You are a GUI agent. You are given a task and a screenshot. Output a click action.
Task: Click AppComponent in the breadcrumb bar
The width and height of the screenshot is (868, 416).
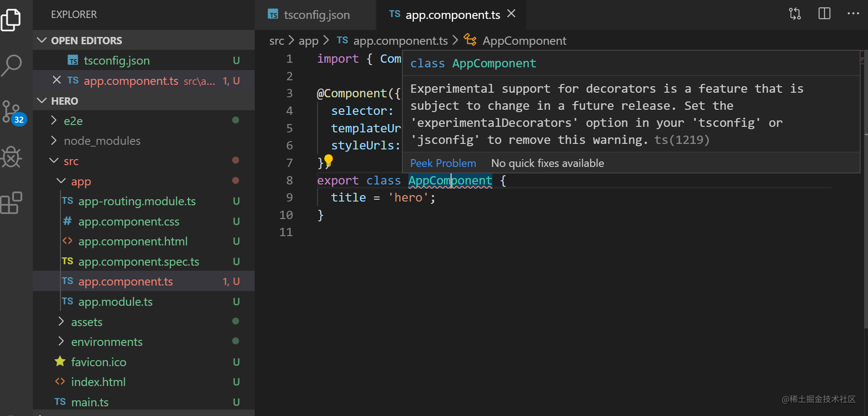(525, 41)
